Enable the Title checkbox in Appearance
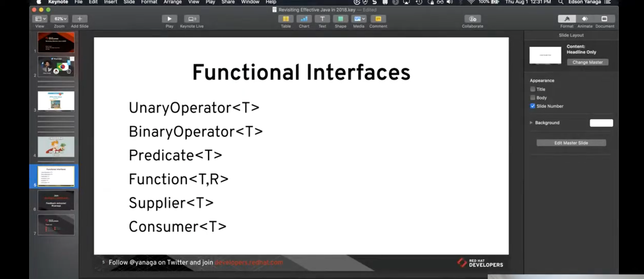644x279 pixels. (x=532, y=89)
